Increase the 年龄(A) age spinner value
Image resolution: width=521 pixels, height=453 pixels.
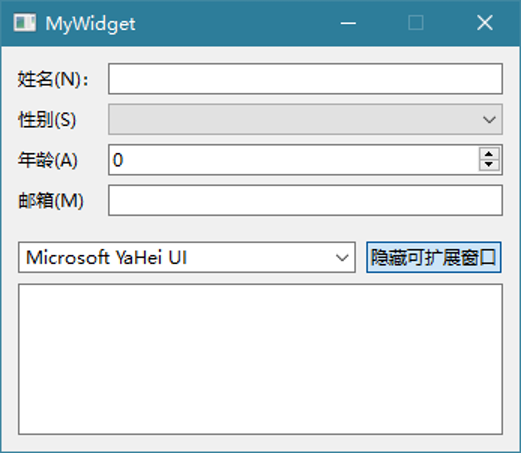pyautogui.click(x=489, y=154)
